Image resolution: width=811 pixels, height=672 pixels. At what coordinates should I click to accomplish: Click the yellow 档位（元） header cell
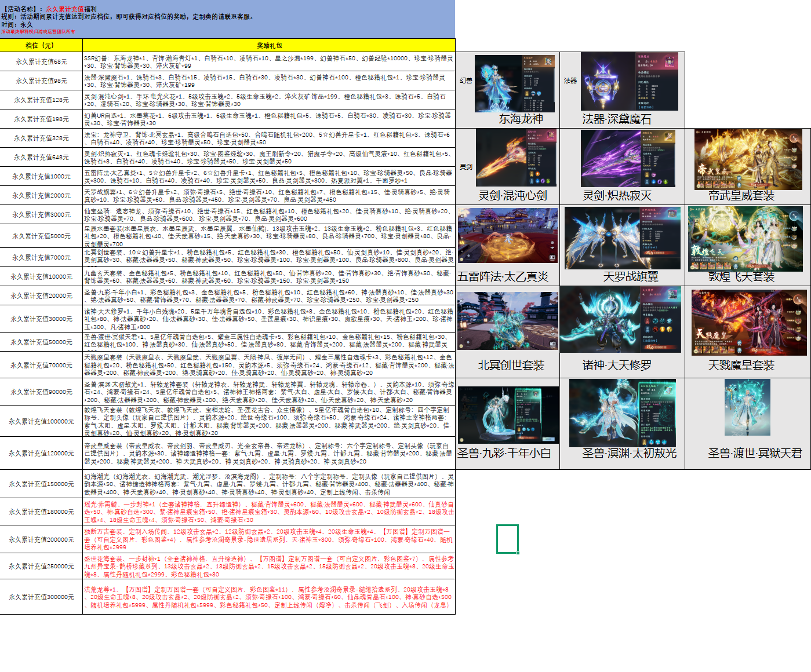[x=41, y=45]
